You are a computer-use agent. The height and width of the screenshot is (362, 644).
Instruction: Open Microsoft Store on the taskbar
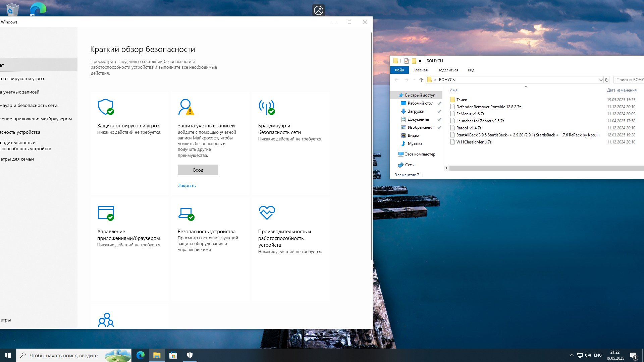[x=173, y=355]
